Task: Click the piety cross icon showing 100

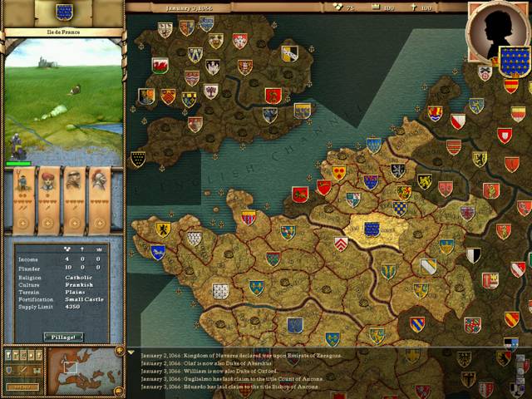Action: (x=414, y=7)
